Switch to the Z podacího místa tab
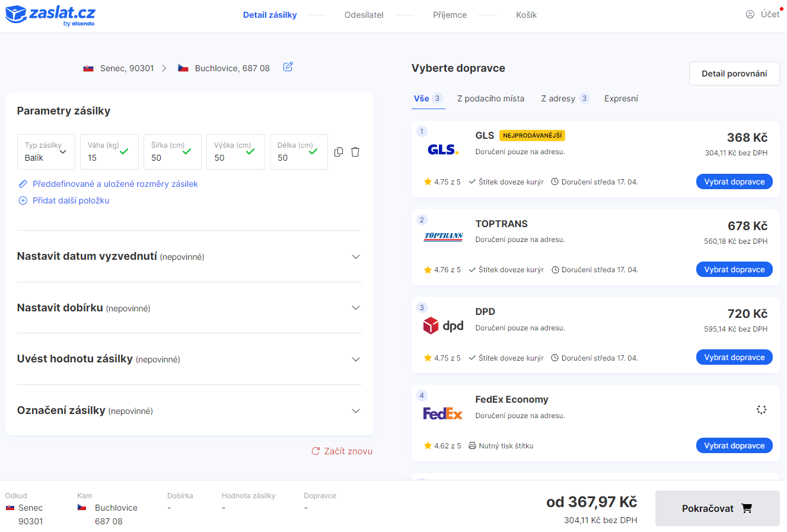 click(x=490, y=98)
